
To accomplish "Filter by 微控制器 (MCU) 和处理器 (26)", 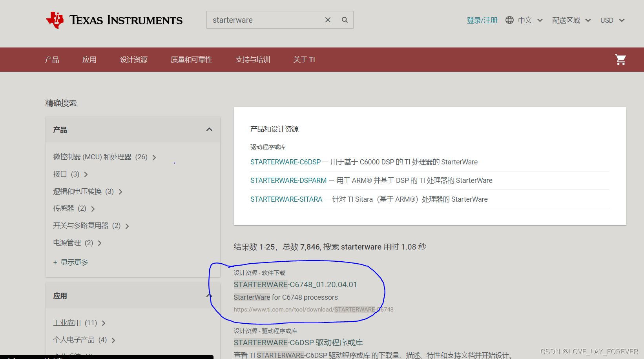I will coord(100,157).
